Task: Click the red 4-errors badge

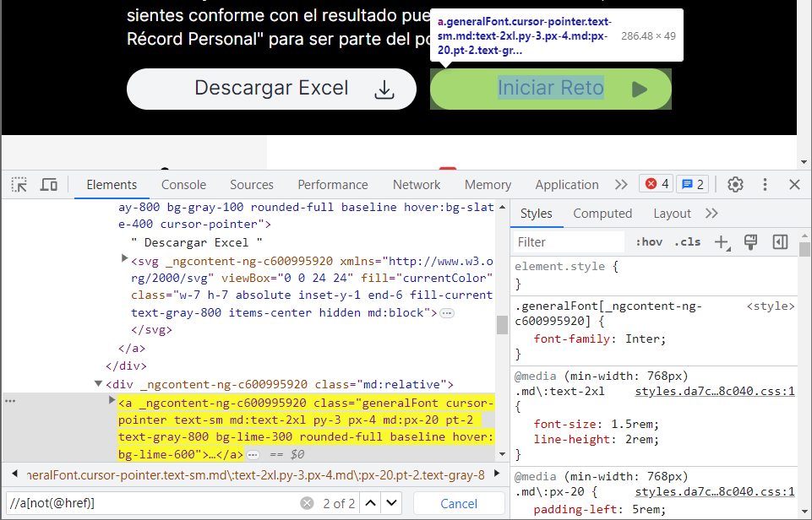Action: [x=656, y=184]
